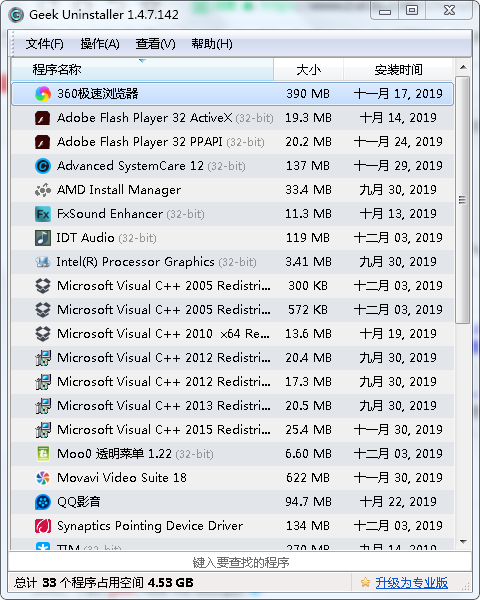
Task: Click icon of the 20.4 MB Visual C++ 2012 row
Action: pyautogui.click(x=43, y=358)
